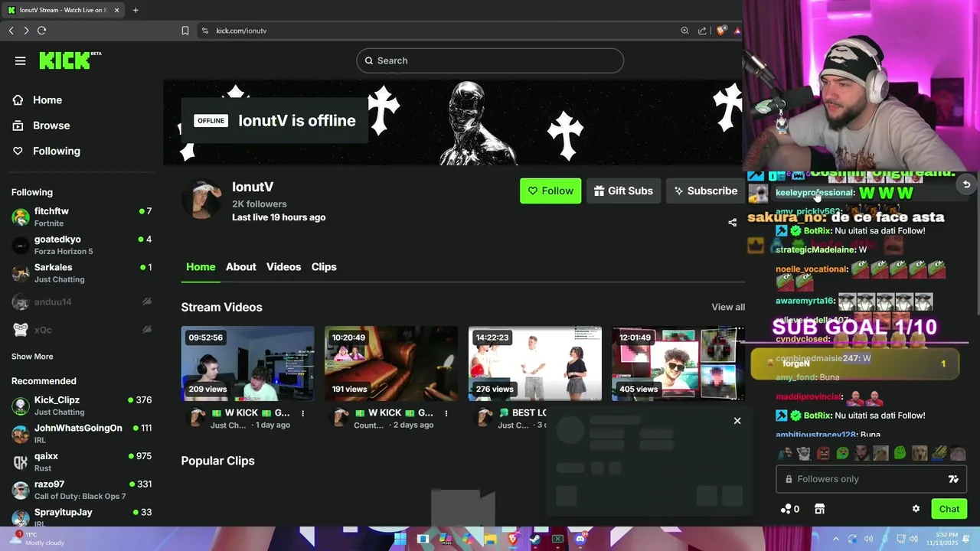This screenshot has height=551, width=980.
Task: Click the Followers only chat input
Action: click(871, 479)
